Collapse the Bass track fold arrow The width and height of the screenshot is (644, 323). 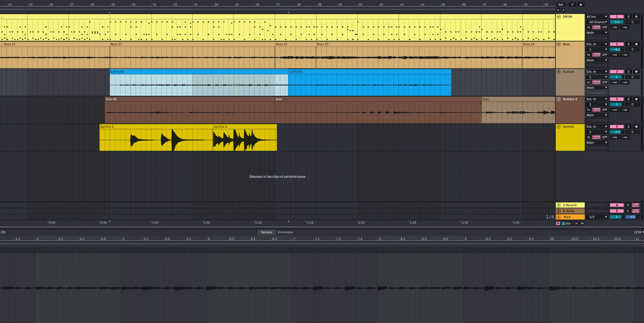coord(559,44)
